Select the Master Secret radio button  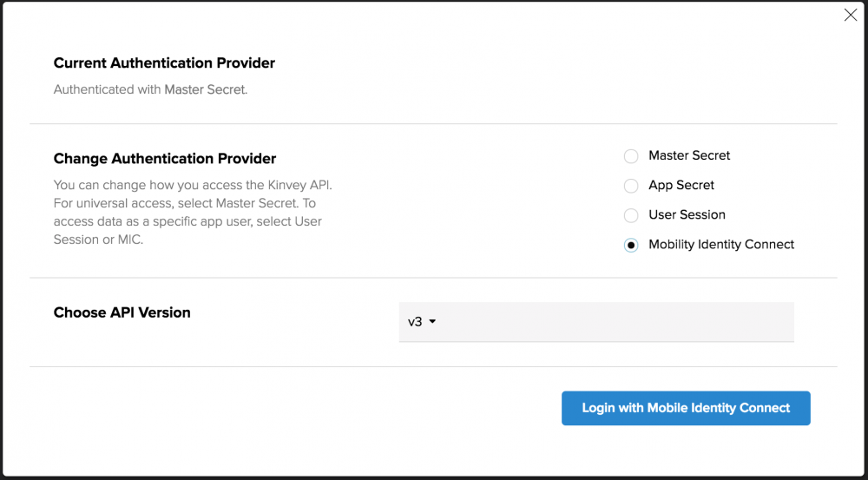[x=631, y=156]
